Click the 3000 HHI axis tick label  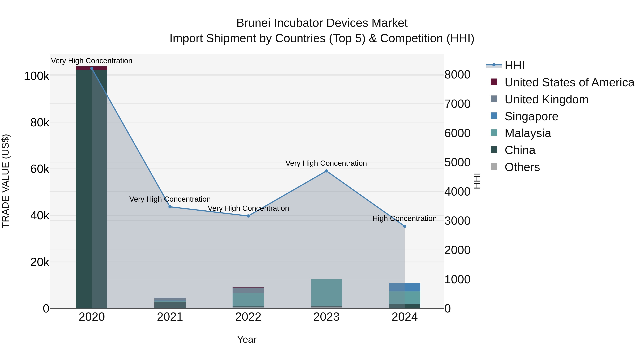(457, 221)
